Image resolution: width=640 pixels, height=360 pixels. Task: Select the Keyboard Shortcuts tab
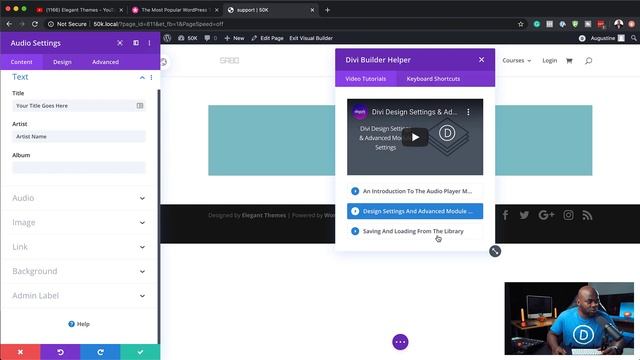tap(433, 79)
